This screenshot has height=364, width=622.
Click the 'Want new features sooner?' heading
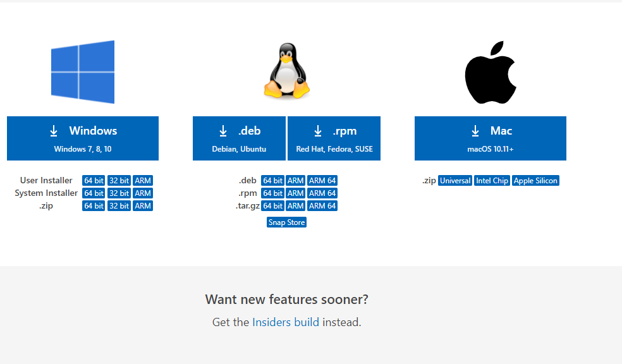pyautogui.click(x=286, y=300)
